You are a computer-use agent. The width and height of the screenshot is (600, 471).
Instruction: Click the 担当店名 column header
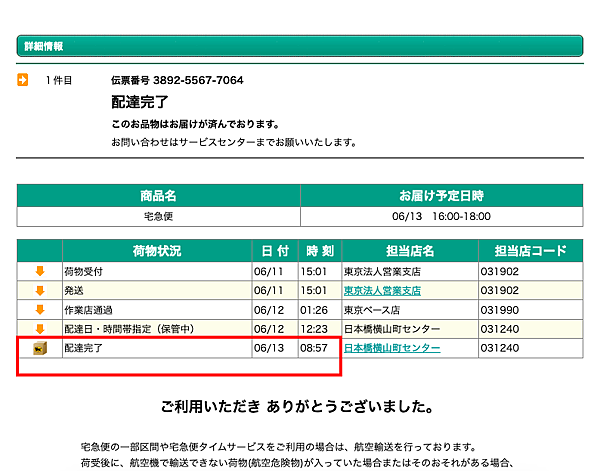coord(410,251)
